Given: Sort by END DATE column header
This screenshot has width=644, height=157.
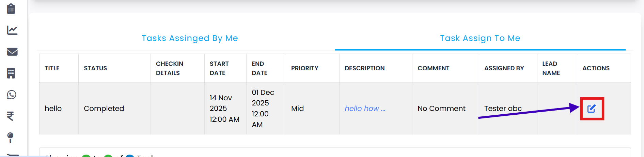Looking at the screenshot, I should (260, 68).
